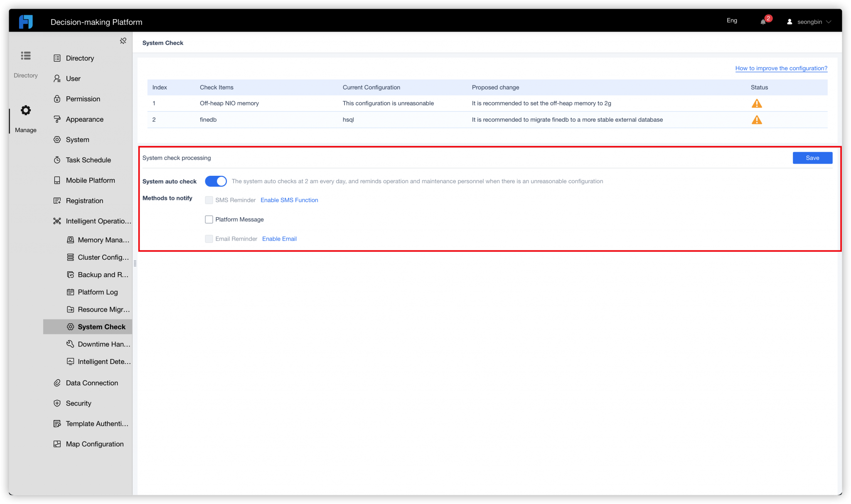Select the User management icon

57,78
